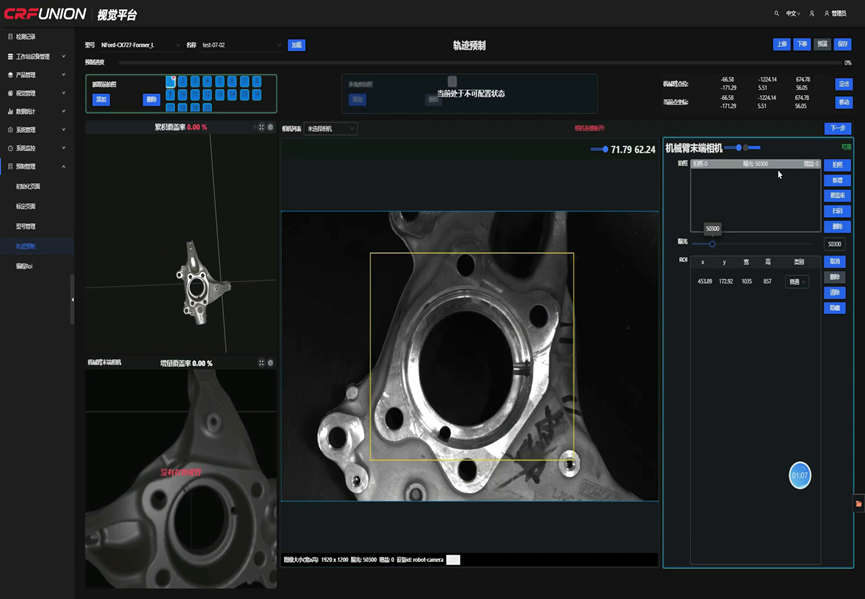Open settings gear on lower-left camera panel
The image size is (865, 599).
click(270, 363)
